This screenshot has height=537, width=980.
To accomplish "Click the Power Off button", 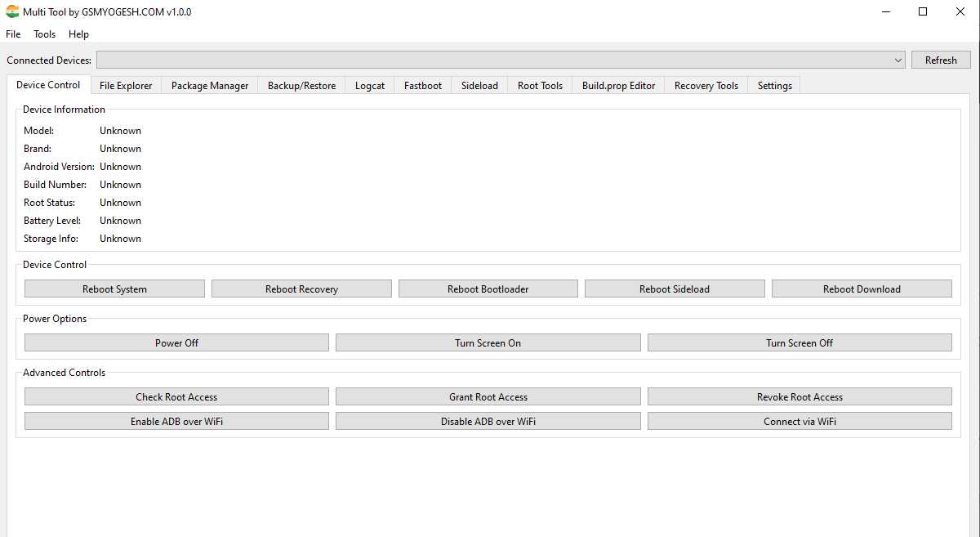I will 176,343.
